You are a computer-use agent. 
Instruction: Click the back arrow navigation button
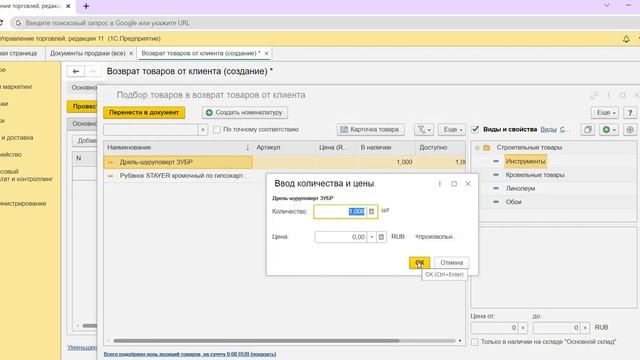[x=76, y=71]
